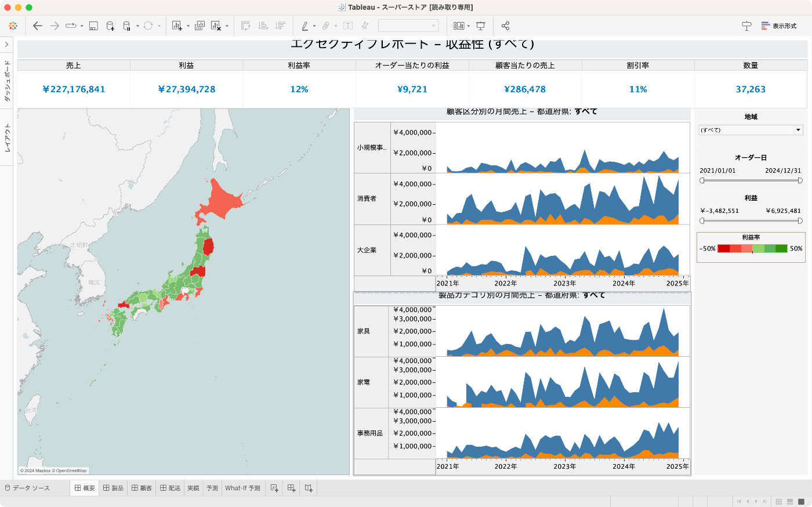Switch to the 予測 tab
812x507 pixels.
click(x=212, y=488)
